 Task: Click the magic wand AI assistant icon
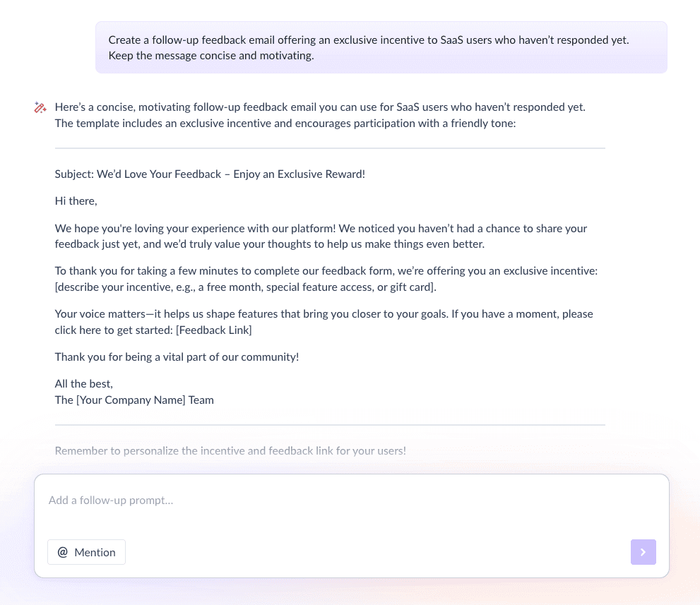pos(40,107)
